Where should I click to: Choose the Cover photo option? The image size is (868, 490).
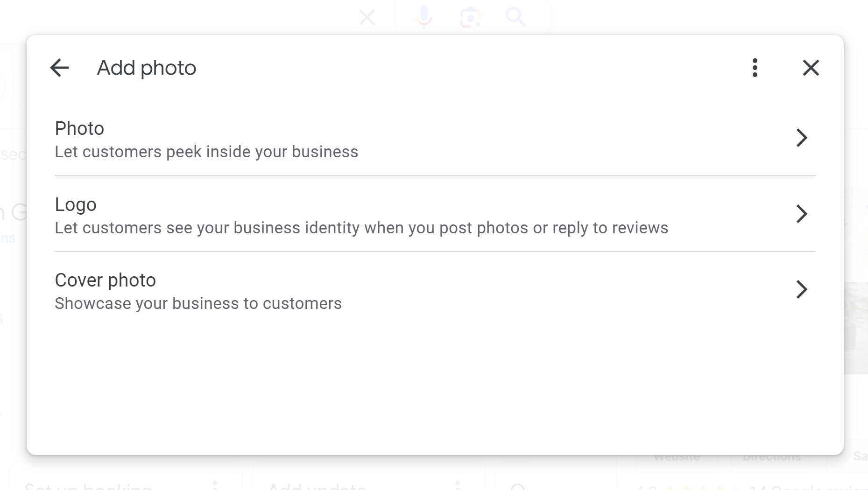pos(106,280)
